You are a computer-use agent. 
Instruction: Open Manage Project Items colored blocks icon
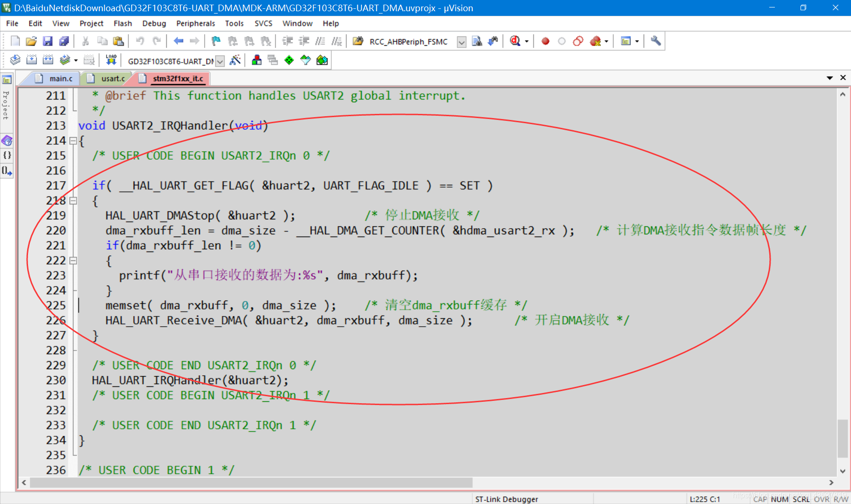[256, 60]
